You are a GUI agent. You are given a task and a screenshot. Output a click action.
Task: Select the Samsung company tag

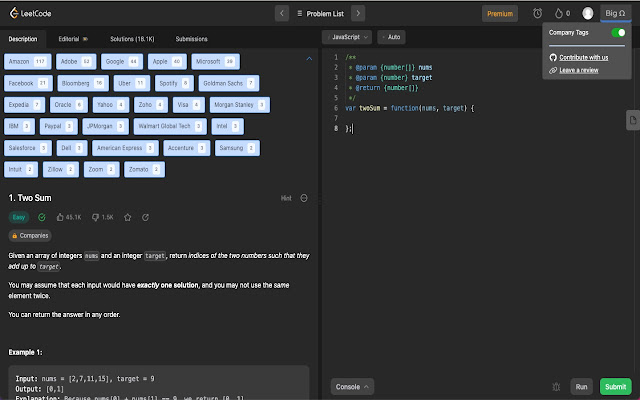click(237, 148)
